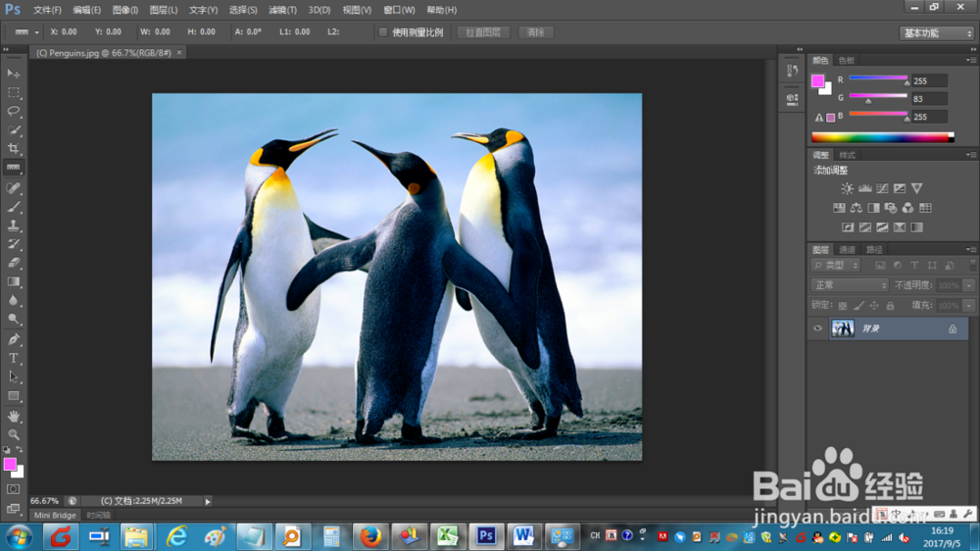This screenshot has height=551, width=980.
Task: Hide the 背景 layer with the eye icon
Action: tap(818, 329)
